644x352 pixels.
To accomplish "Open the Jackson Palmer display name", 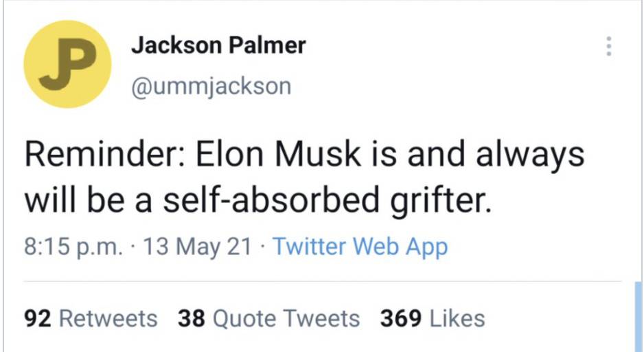I will [218, 46].
